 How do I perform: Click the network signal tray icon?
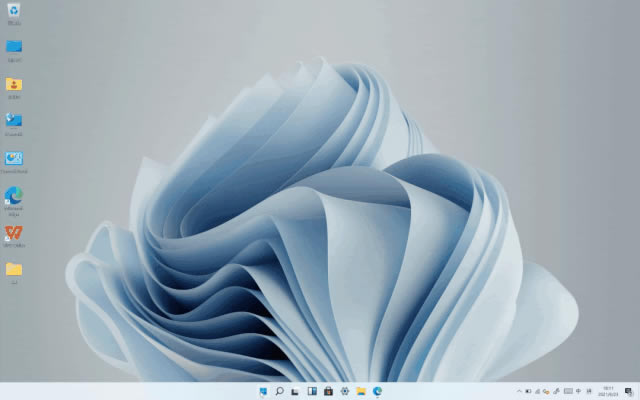coord(537,391)
